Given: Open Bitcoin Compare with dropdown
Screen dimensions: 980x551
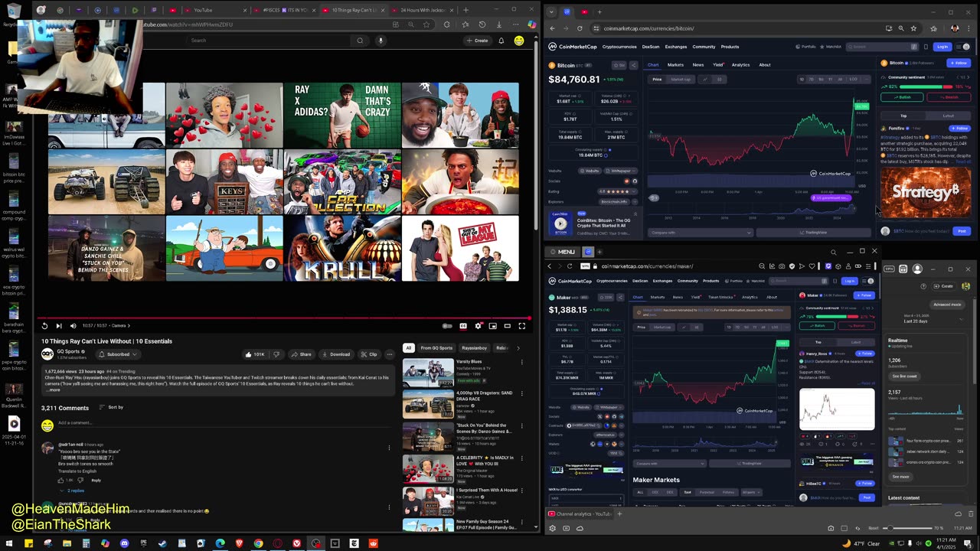Looking at the screenshot, I should [x=700, y=233].
